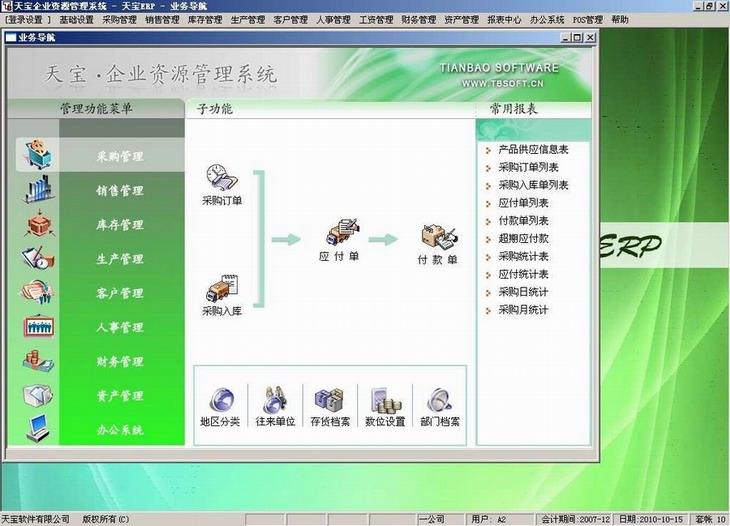730x526 pixels.
Task: Select the 付款单 payment icon
Action: tap(437, 238)
